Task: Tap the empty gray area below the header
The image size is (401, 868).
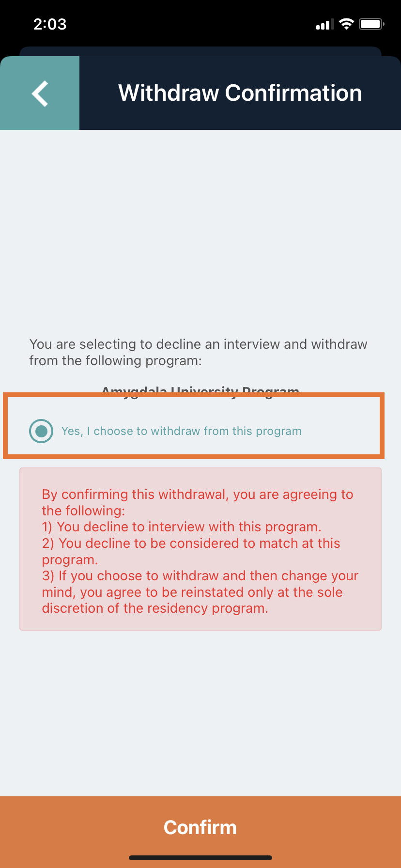Action: click(x=200, y=228)
